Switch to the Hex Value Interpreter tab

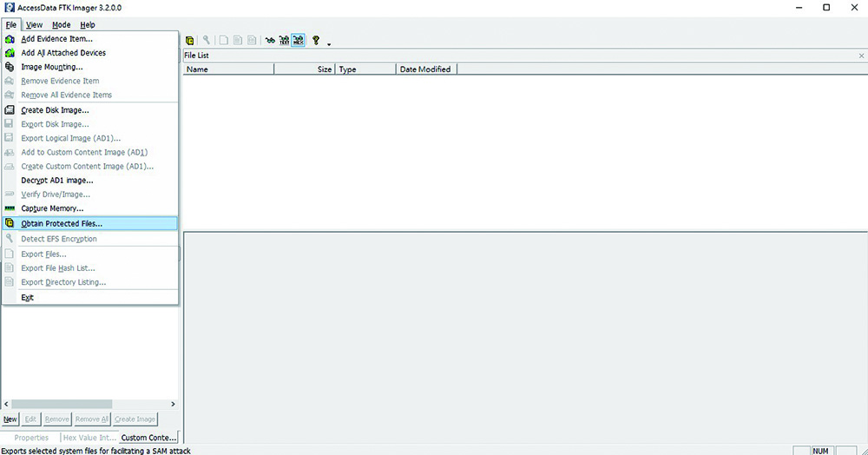tap(89, 438)
